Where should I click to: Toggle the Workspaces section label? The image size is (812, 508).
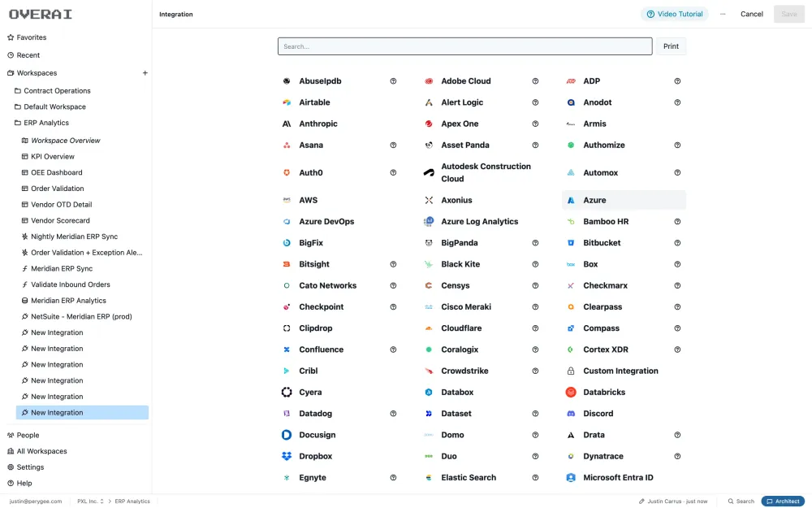point(37,73)
